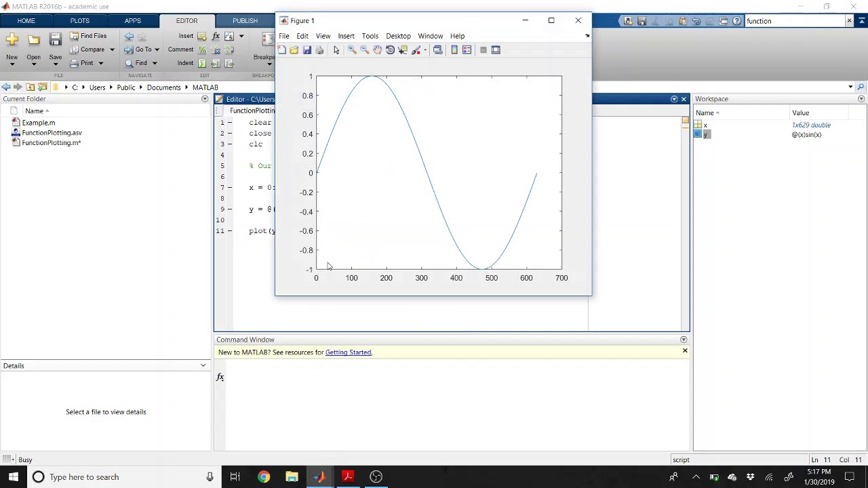Open Command Window actions menu
This screenshot has width=868, height=488.
pyautogui.click(x=684, y=340)
